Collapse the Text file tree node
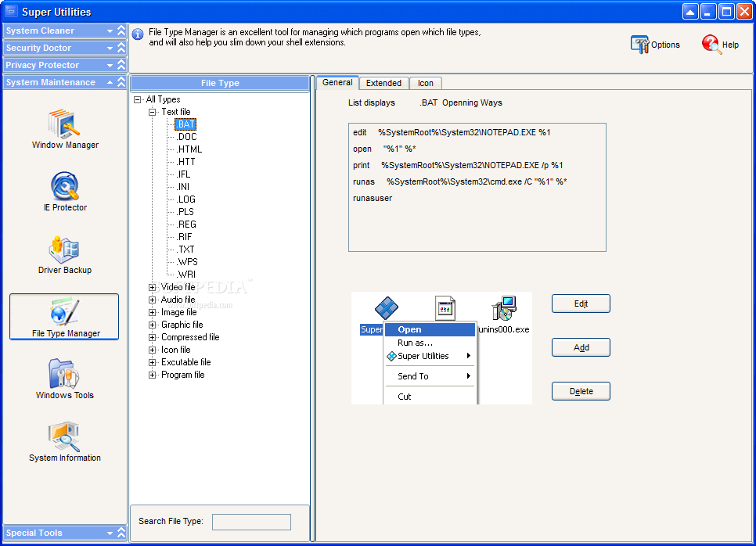 (153, 113)
